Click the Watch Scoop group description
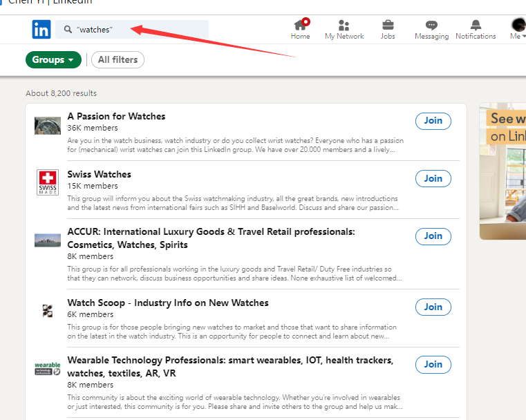The width and height of the screenshot is (526, 420). (232, 332)
